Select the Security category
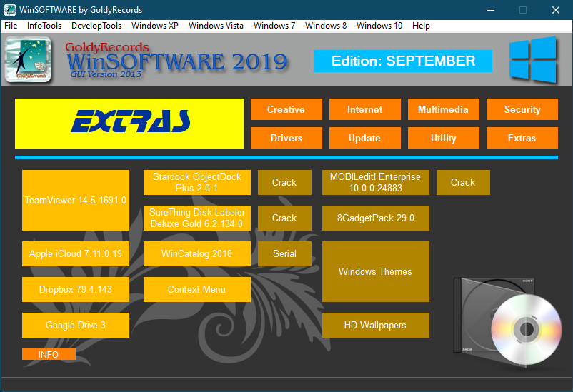This screenshot has height=392, width=573. [522, 109]
